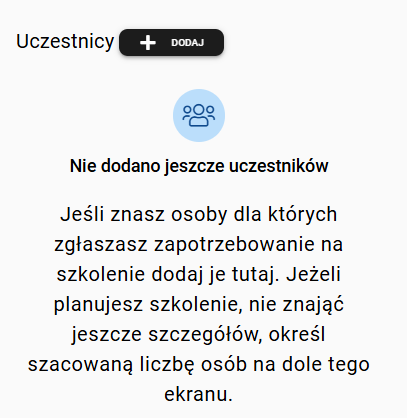This screenshot has width=407, height=418.
Task: Click the left small person figure in icon
Action: pyautogui.click(x=187, y=113)
